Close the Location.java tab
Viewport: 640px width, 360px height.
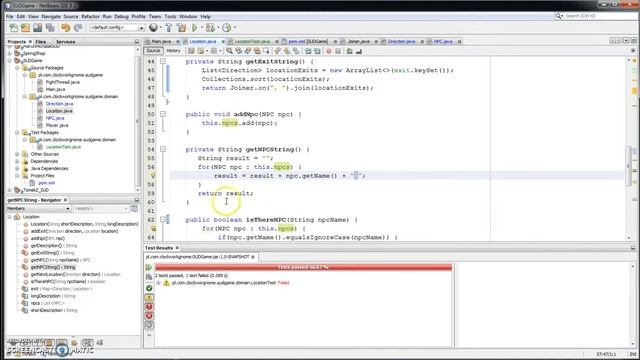coord(223,42)
